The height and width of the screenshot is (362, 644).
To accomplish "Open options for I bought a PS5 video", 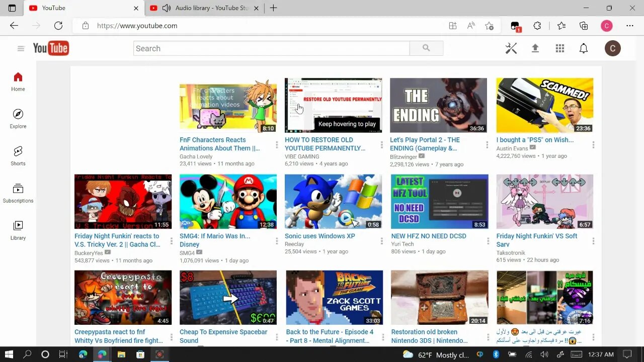I will (x=593, y=145).
